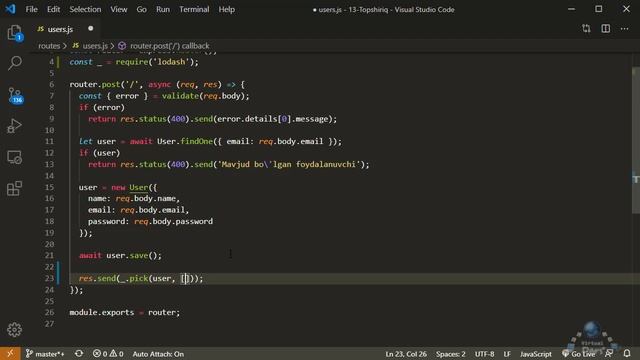Image resolution: width=640 pixels, height=360 pixels.
Task: Change language mode JavaScript
Action: (x=536, y=354)
